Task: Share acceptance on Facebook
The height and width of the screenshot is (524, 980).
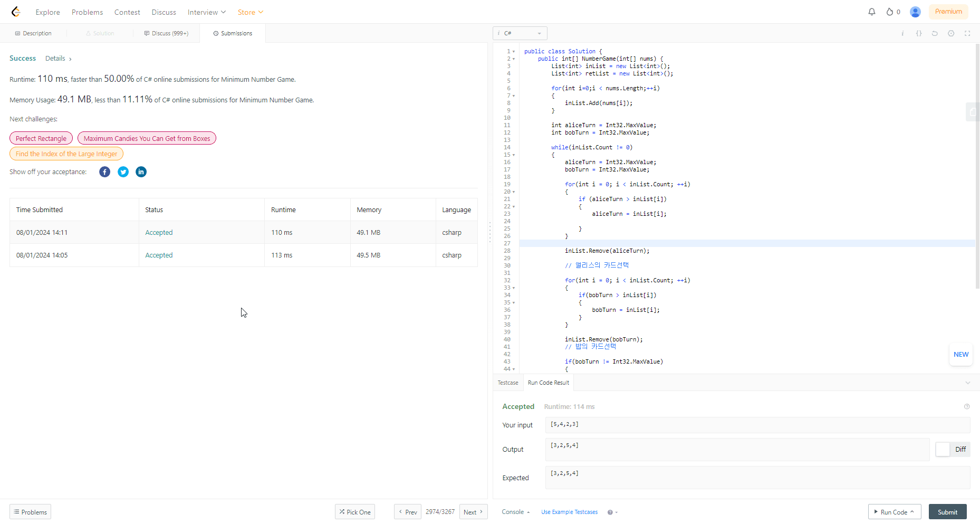Action: [x=105, y=172]
